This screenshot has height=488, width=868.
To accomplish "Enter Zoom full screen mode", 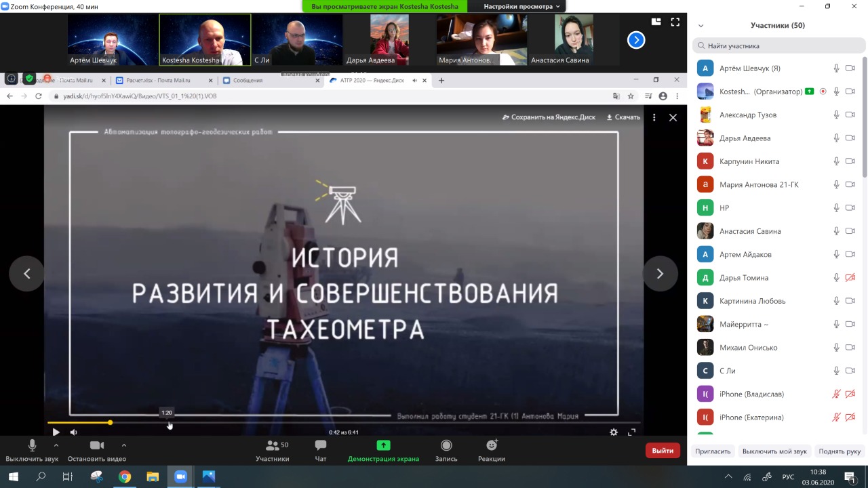I will coord(675,22).
